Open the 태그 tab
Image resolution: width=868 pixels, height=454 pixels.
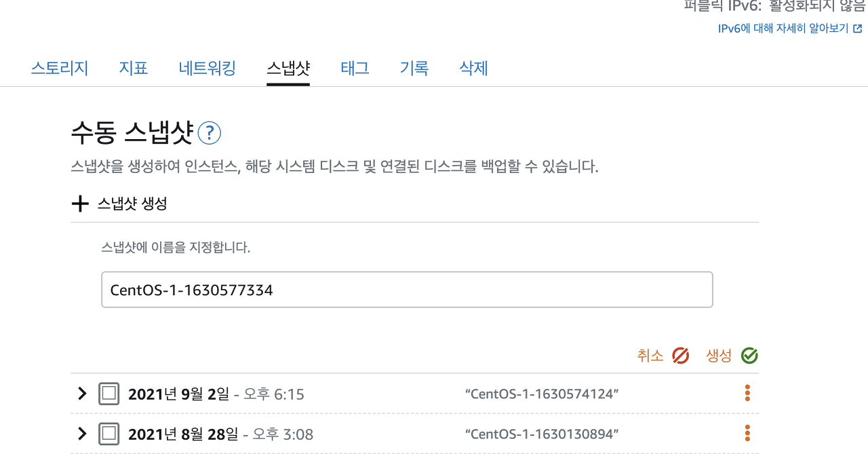point(355,68)
